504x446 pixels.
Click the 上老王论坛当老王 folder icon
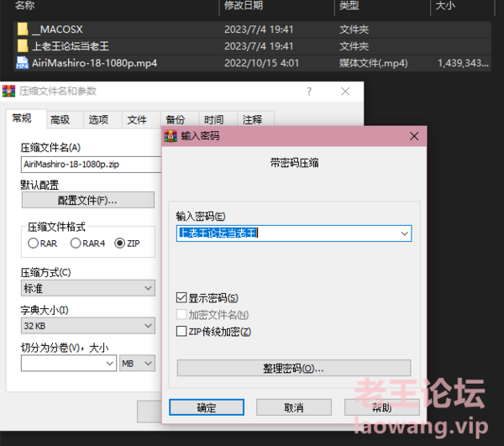click(x=23, y=46)
